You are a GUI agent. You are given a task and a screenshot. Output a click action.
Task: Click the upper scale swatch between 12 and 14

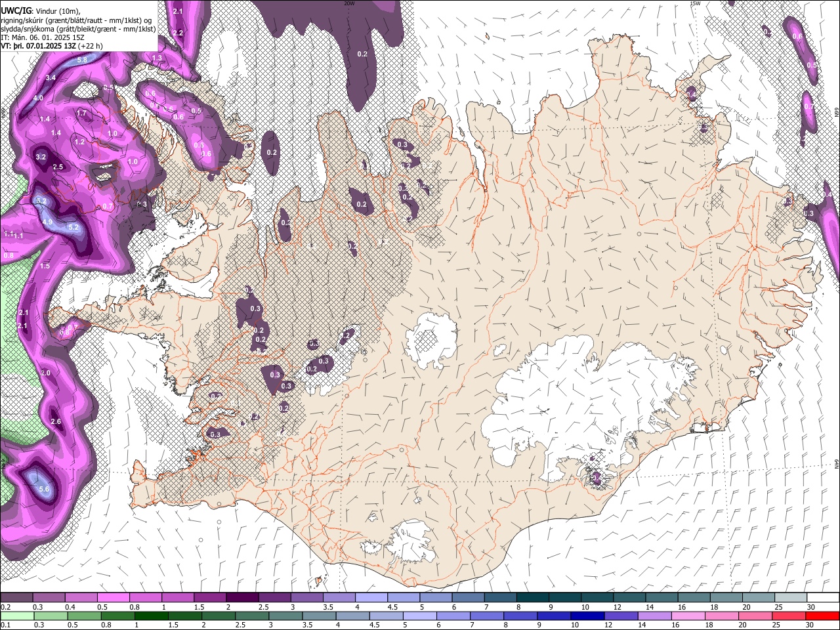click(630, 598)
